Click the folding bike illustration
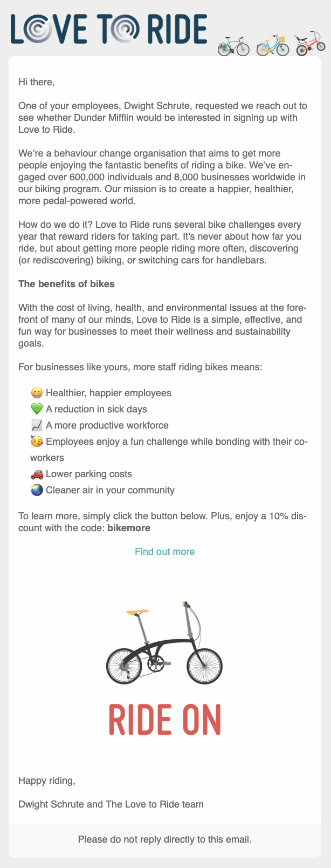Screen dimensions: 331x868 tap(164, 642)
